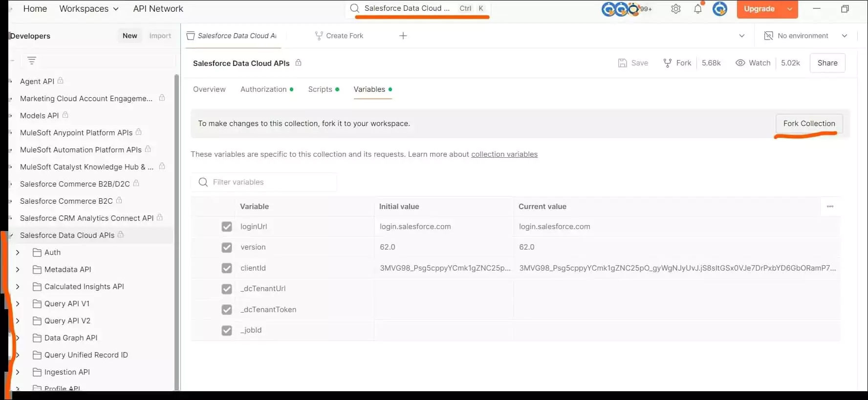Open a new tab with the plus icon
This screenshot has width=868, height=400.
pyautogui.click(x=403, y=36)
